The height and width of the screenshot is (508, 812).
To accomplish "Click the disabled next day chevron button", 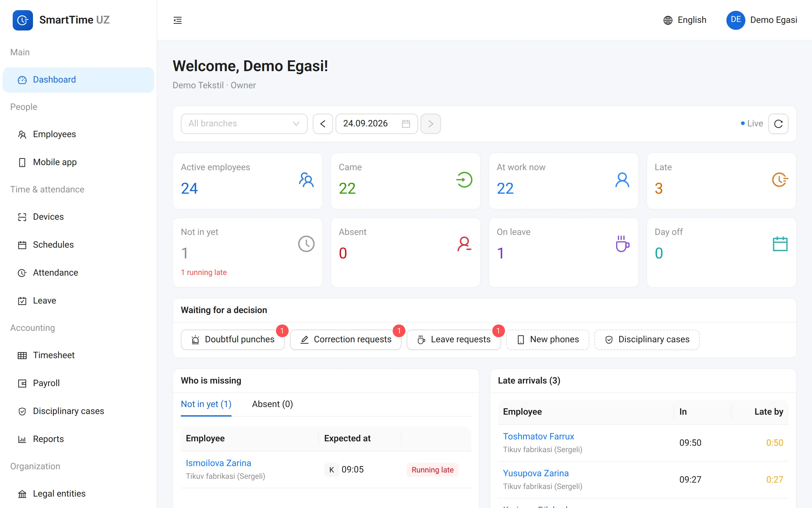I will [430, 124].
